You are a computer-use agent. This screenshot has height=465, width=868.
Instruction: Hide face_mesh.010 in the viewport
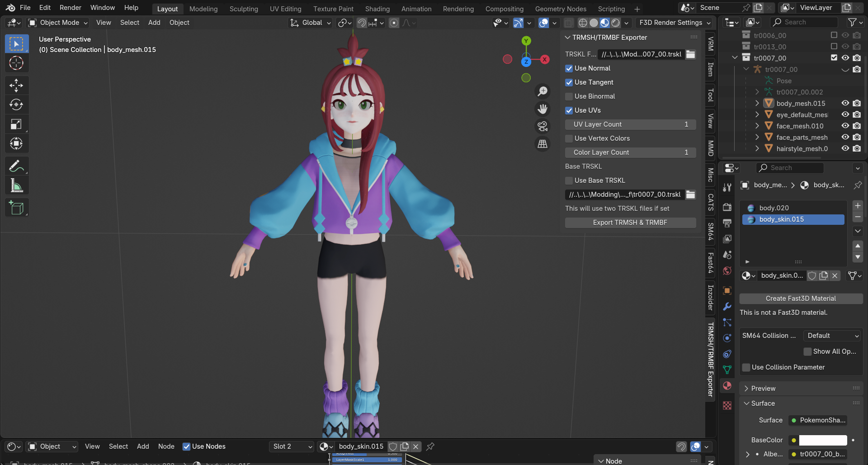pos(845,126)
